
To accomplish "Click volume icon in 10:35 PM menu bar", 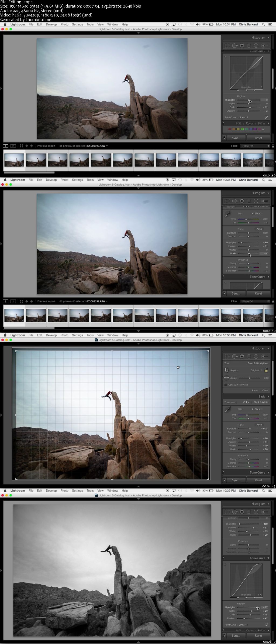I will coord(198,180).
